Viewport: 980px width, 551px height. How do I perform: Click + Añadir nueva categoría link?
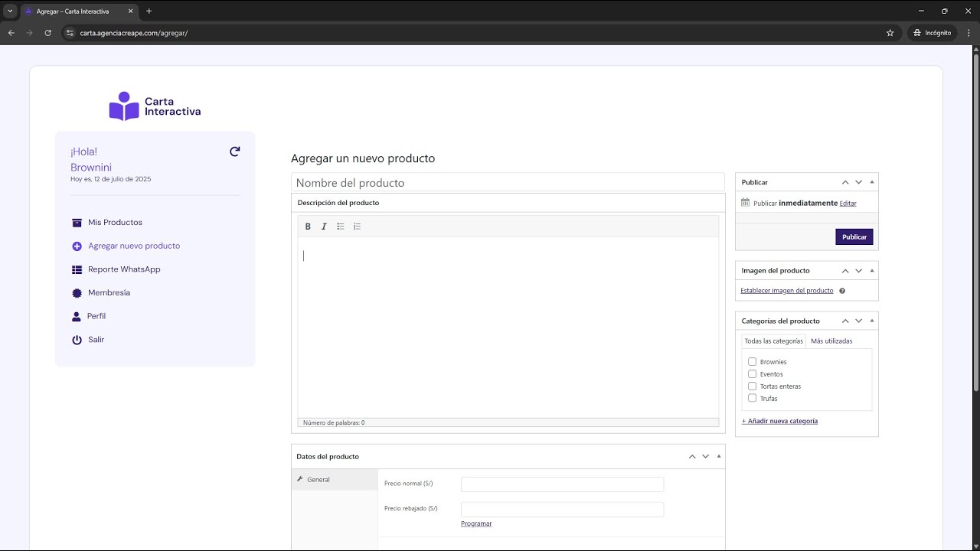tap(779, 421)
